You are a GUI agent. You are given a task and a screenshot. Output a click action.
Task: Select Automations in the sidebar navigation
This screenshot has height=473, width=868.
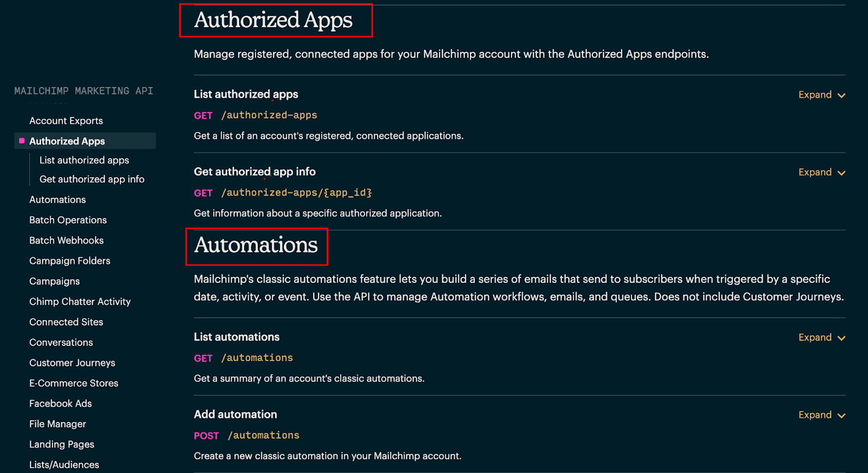click(x=58, y=200)
